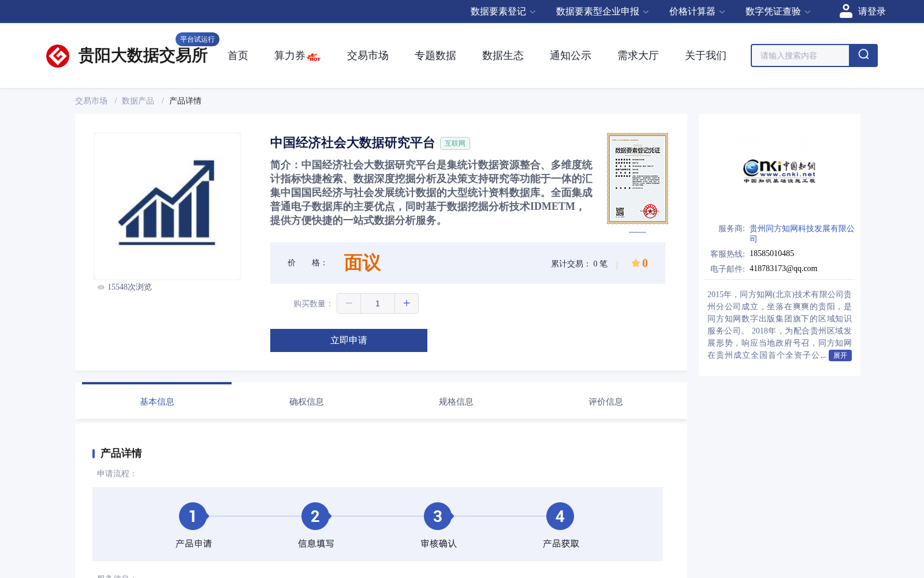Click the plus quantity button
924x578 pixels.
click(x=407, y=303)
